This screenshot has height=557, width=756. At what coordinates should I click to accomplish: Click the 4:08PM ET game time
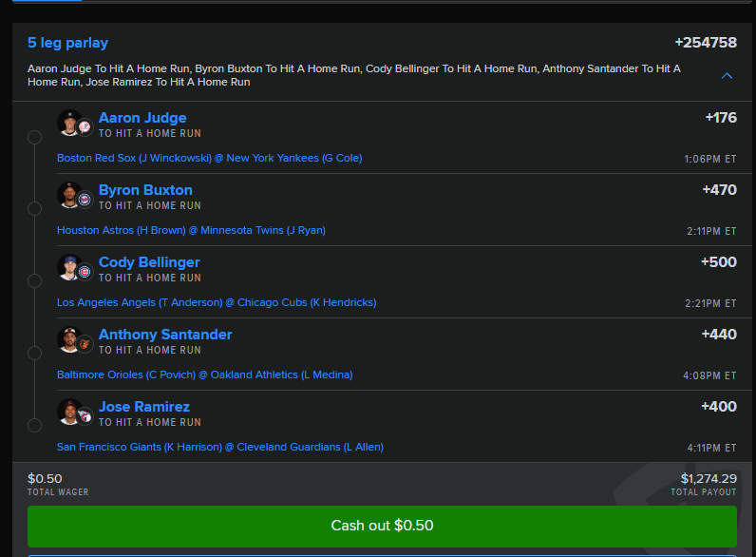[709, 376]
